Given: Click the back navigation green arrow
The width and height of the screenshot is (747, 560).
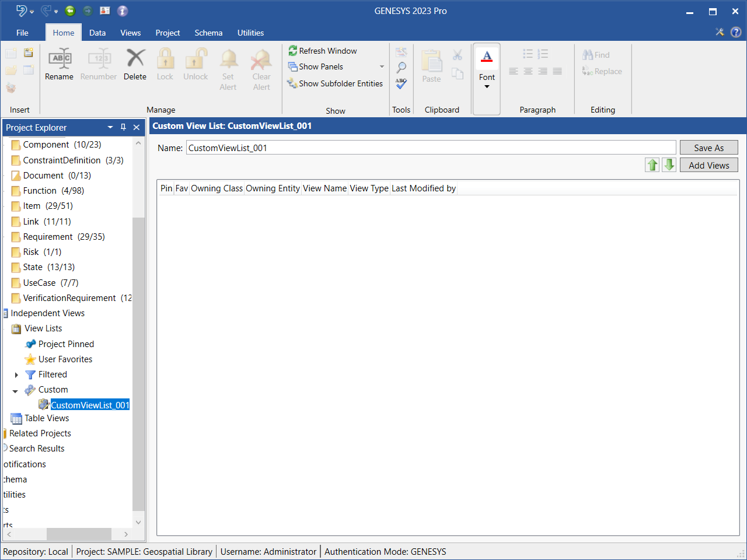Looking at the screenshot, I should [70, 10].
